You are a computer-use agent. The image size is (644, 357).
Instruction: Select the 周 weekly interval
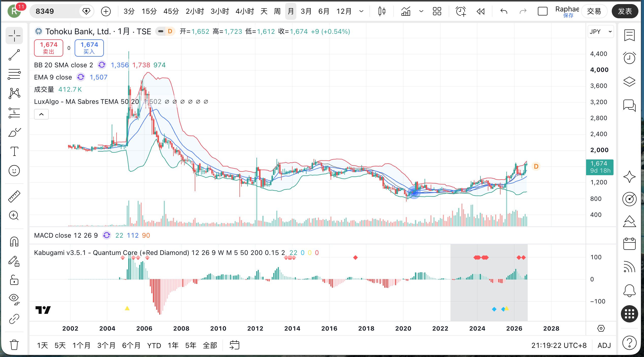click(x=277, y=11)
